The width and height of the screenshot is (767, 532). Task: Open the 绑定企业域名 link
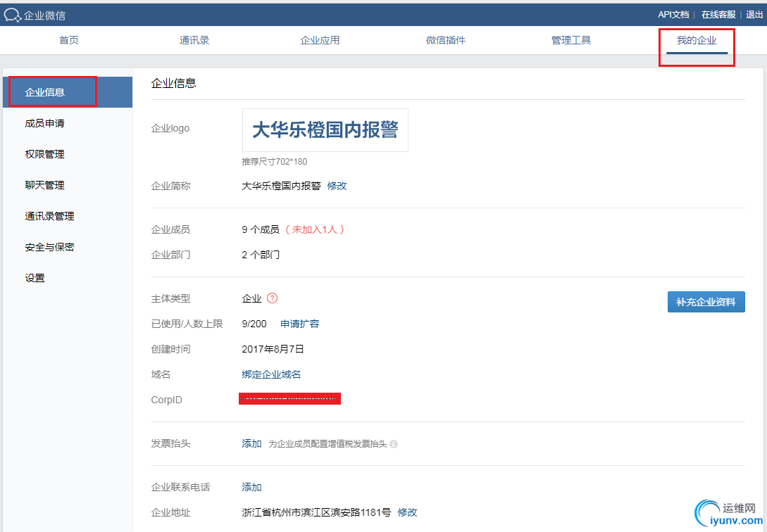coord(271,374)
